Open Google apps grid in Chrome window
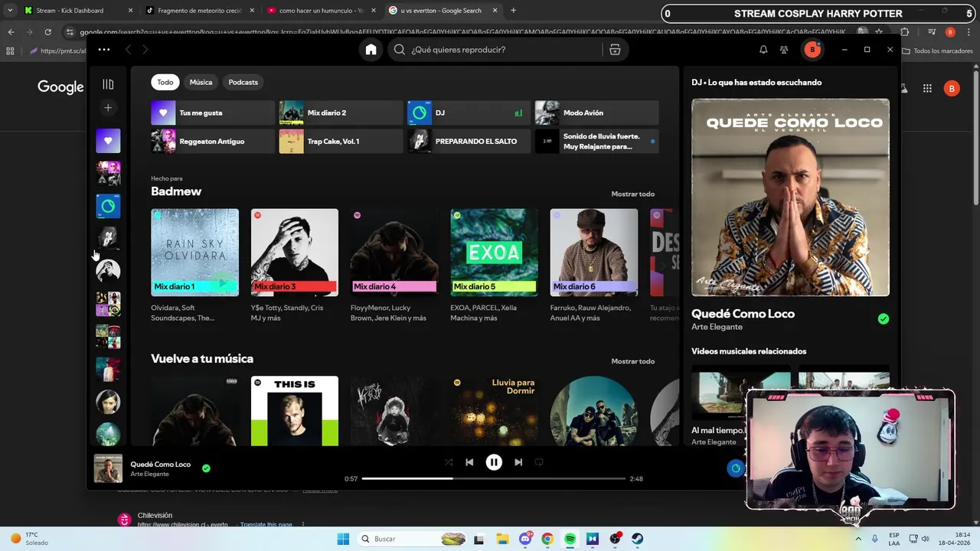 927,89
